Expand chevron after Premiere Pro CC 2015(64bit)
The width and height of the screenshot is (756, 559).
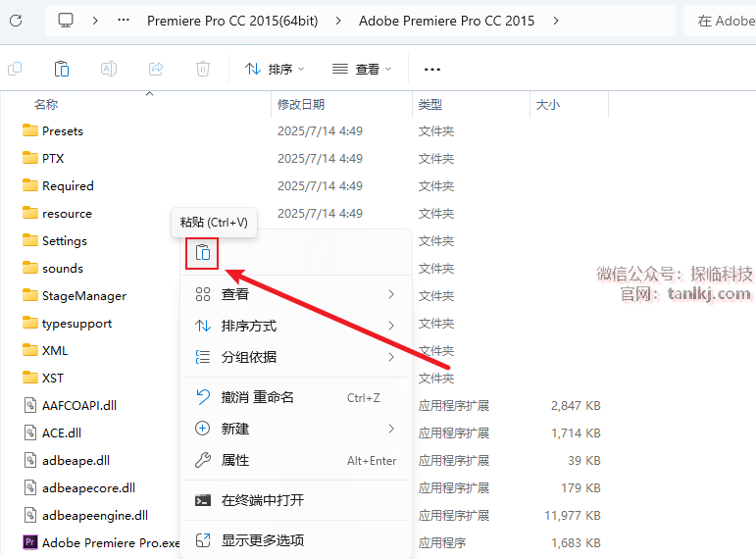pos(338,21)
